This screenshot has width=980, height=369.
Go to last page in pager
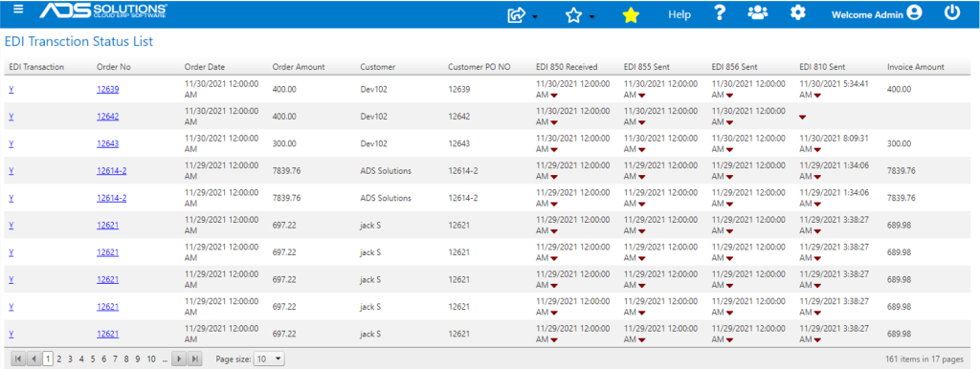(195, 359)
